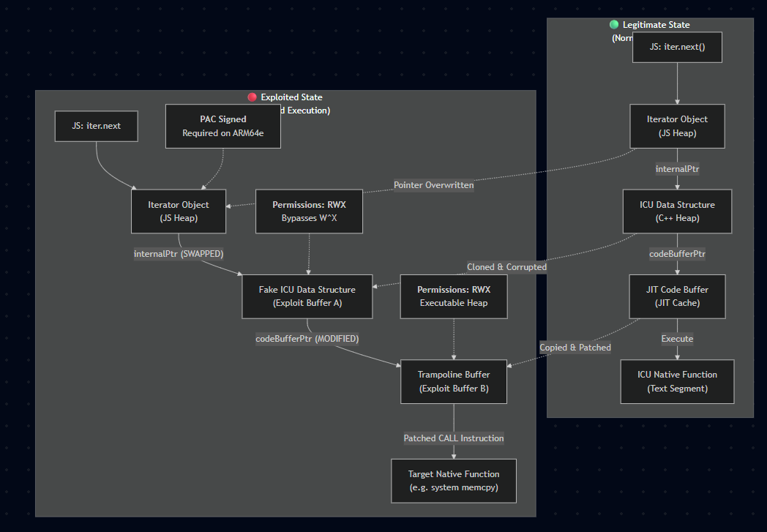The width and height of the screenshot is (767, 532).
Task: Select the "JS: iter.next()" node in Legitimate State
Action: 677,47
